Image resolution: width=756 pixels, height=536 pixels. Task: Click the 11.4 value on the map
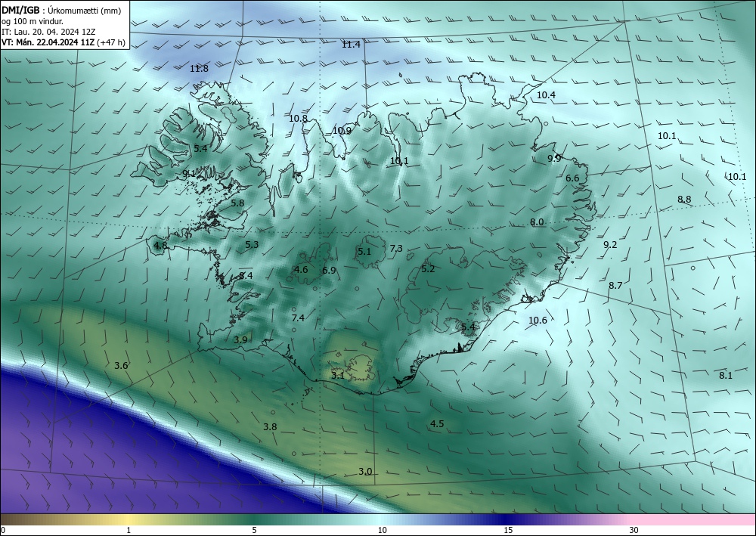point(351,45)
